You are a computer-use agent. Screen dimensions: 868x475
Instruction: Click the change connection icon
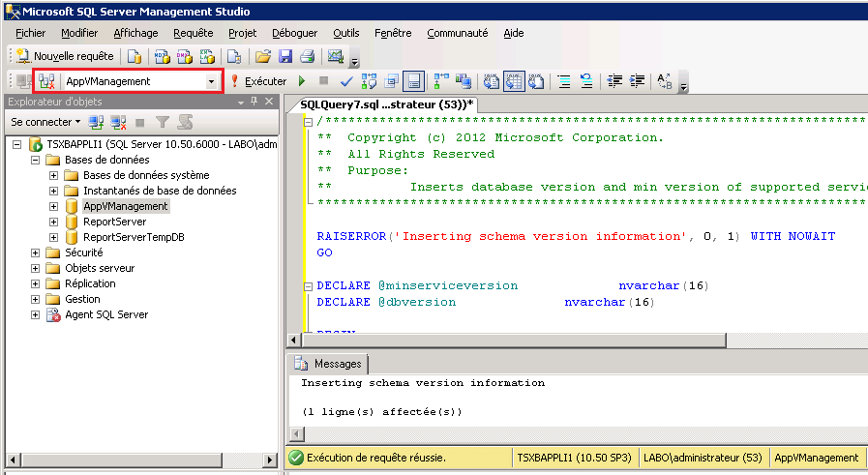[46, 81]
